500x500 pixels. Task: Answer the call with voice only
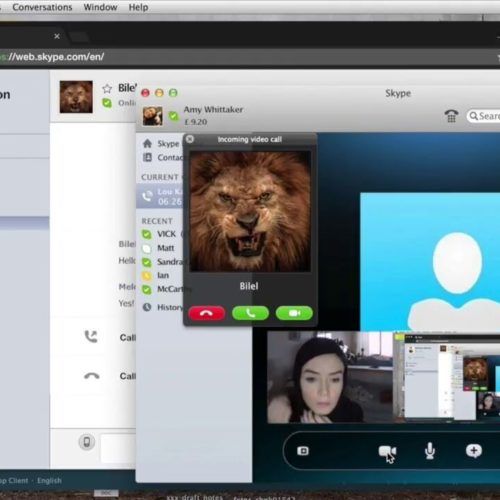click(x=250, y=313)
